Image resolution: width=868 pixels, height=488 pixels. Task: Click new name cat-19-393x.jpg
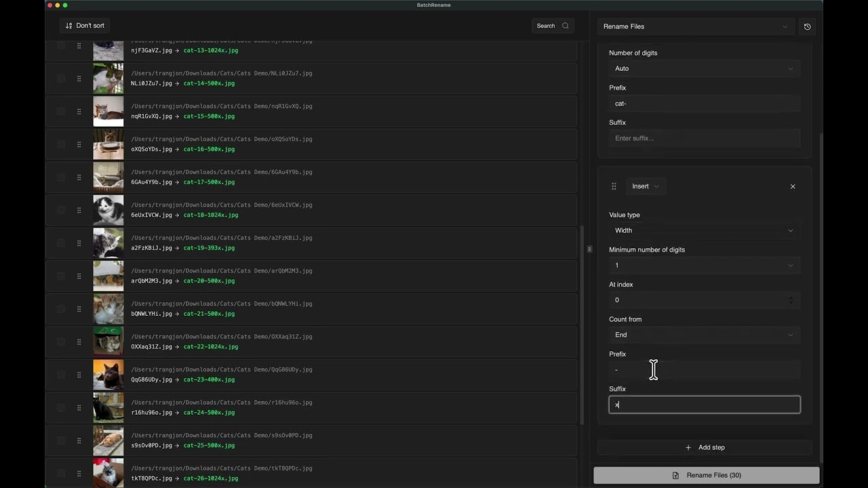[209, 248]
